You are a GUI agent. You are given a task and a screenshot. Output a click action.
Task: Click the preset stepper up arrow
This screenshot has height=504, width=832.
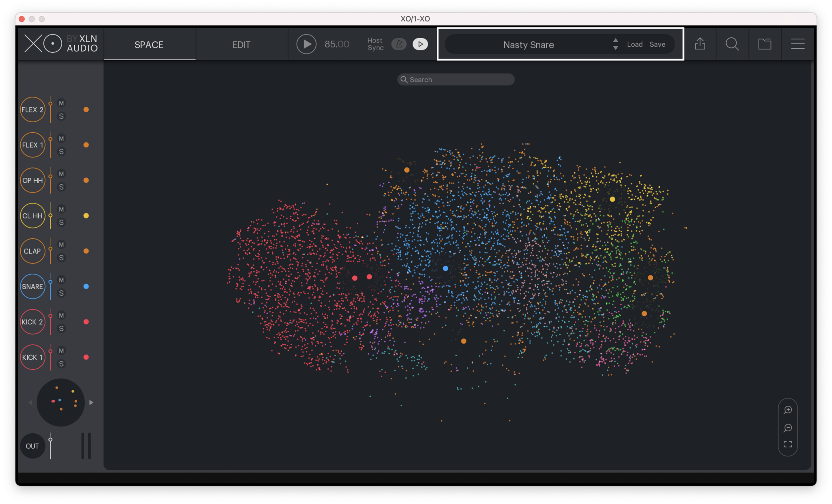[616, 41]
